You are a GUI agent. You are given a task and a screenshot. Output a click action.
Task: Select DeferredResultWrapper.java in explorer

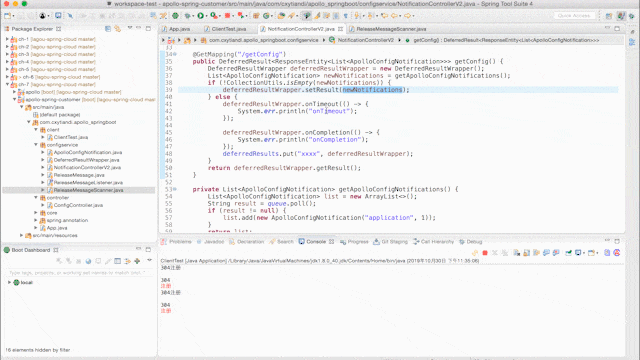pyautogui.click(x=87, y=160)
